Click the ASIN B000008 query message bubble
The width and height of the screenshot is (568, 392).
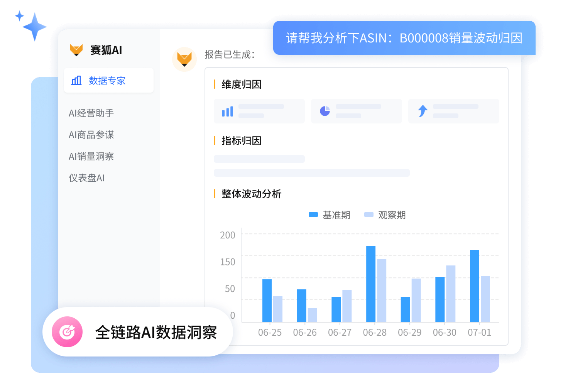coord(404,38)
